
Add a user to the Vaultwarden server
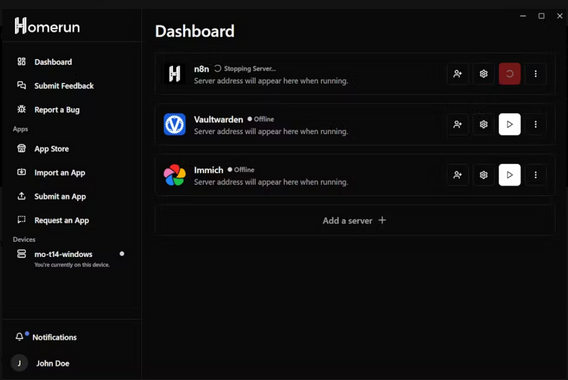coord(458,124)
